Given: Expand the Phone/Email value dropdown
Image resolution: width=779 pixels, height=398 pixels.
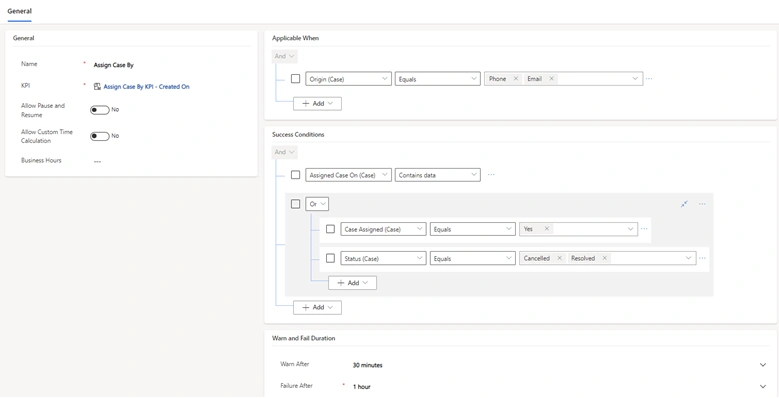Looking at the screenshot, I should 635,79.
